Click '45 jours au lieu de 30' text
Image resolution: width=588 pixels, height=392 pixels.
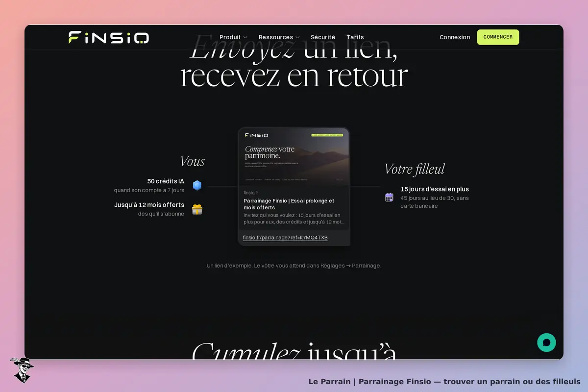(435, 202)
